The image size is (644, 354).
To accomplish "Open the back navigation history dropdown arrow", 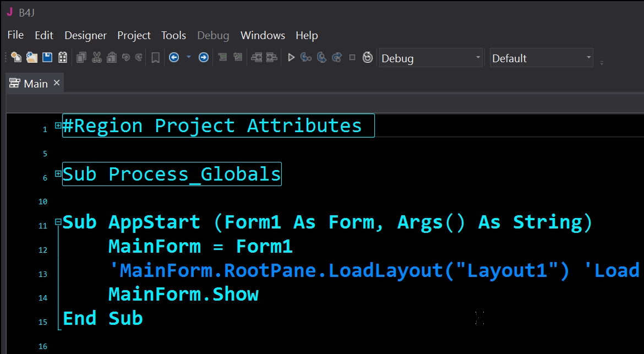I will coord(189,57).
